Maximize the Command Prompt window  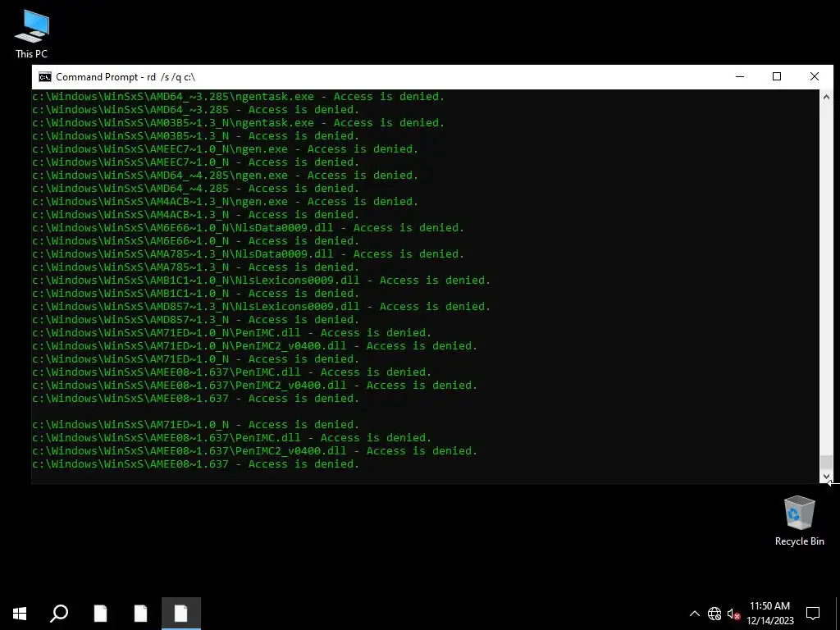point(777,76)
